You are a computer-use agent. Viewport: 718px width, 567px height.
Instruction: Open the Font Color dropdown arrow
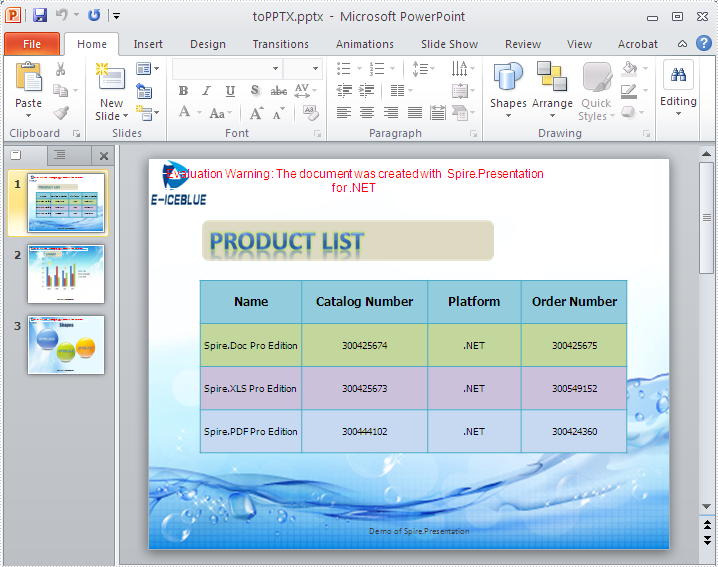point(200,113)
